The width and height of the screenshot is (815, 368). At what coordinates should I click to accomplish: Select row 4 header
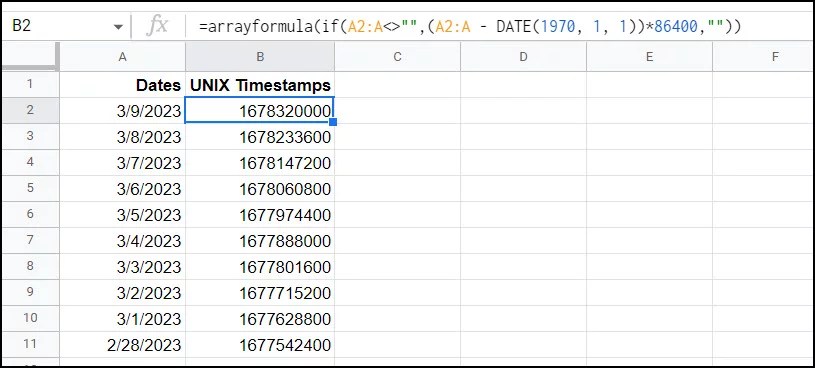[30, 162]
